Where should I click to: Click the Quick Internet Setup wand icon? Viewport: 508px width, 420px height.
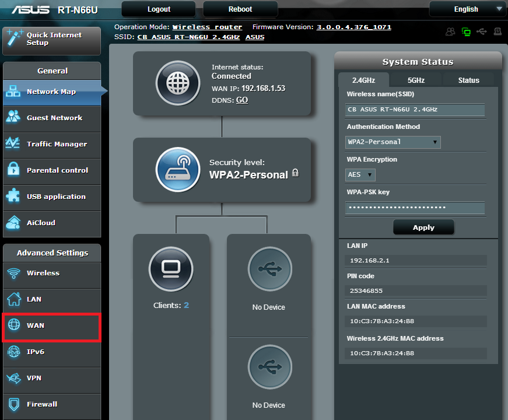pyautogui.click(x=14, y=38)
